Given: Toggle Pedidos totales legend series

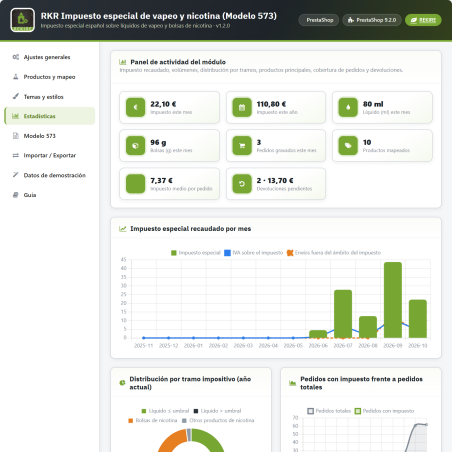Looking at the screenshot, I should click(329, 411).
